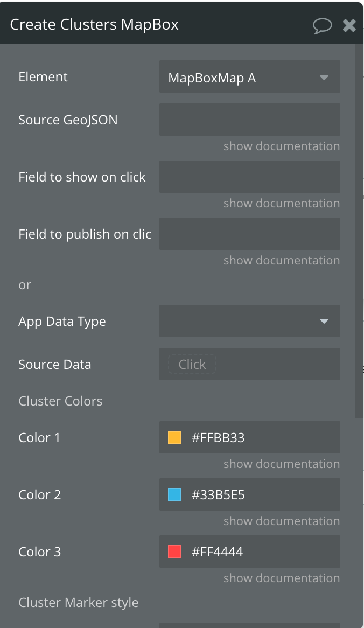Show documentation under Field to show on click

click(282, 204)
